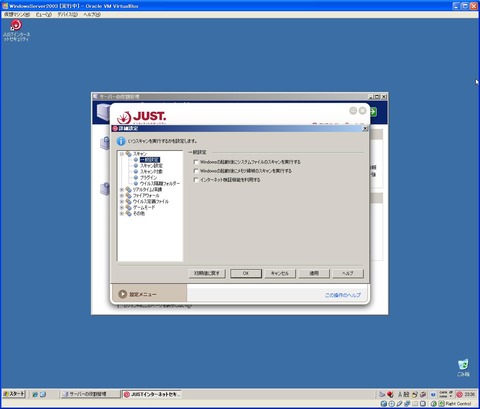The height and width of the screenshot is (409, 480).
Task: Expand the ゲームモード tree node
Action: [x=122, y=207]
